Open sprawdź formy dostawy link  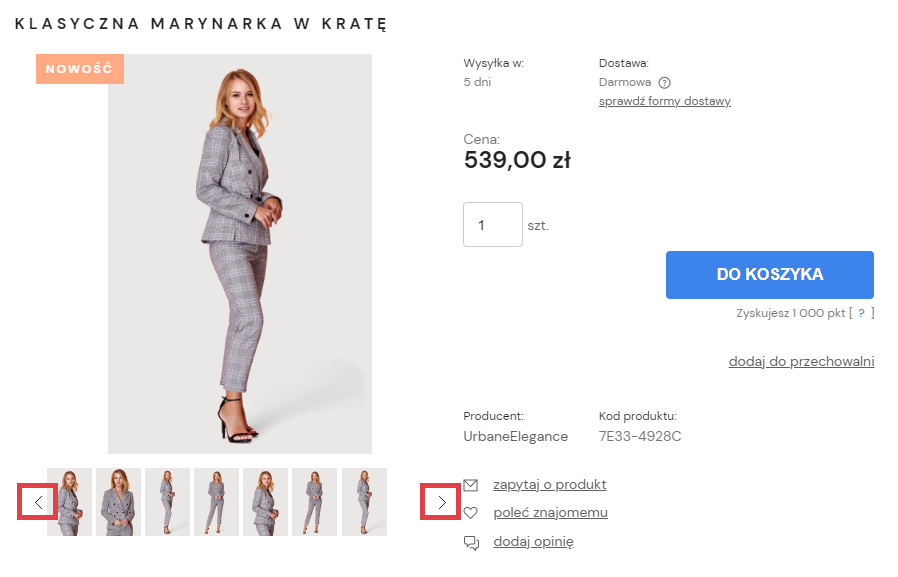coord(664,101)
